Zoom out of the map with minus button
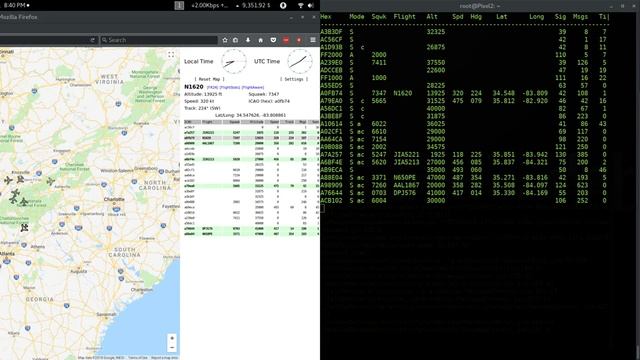 172,348
